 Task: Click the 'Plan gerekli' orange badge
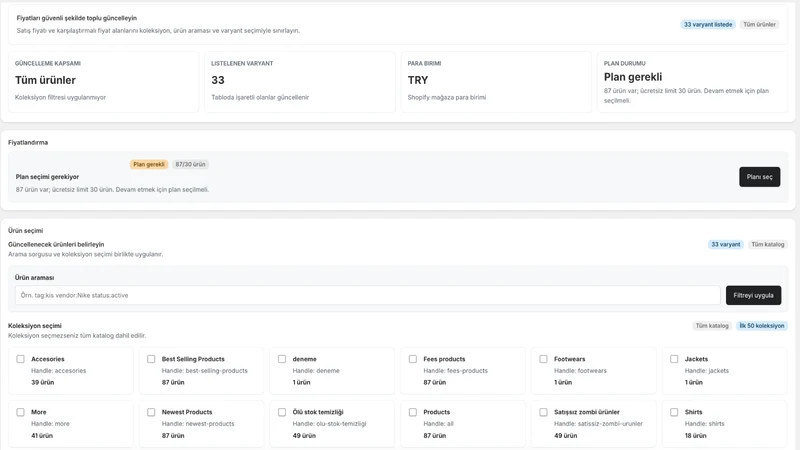tap(149, 164)
